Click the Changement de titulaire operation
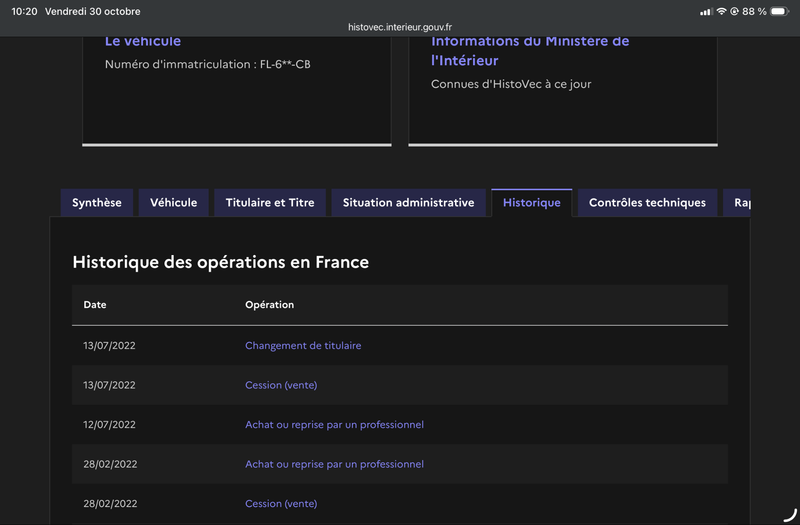The height and width of the screenshot is (525, 800). (x=303, y=345)
